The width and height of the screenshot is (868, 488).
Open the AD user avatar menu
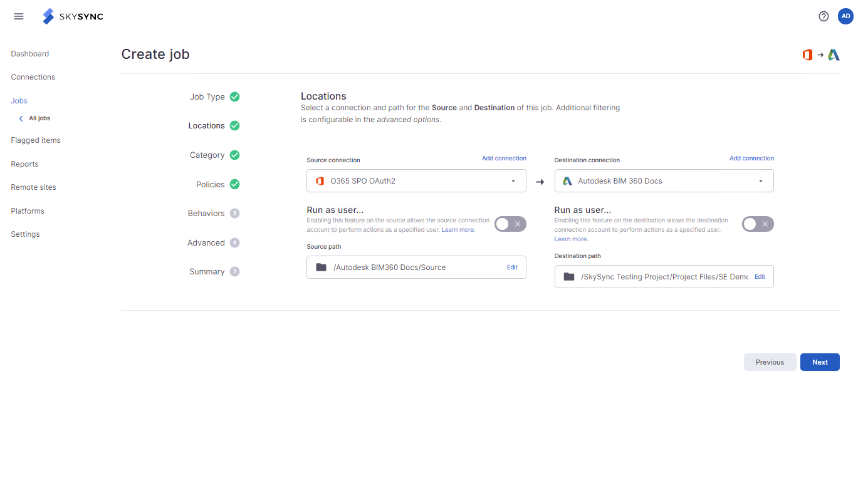click(845, 16)
